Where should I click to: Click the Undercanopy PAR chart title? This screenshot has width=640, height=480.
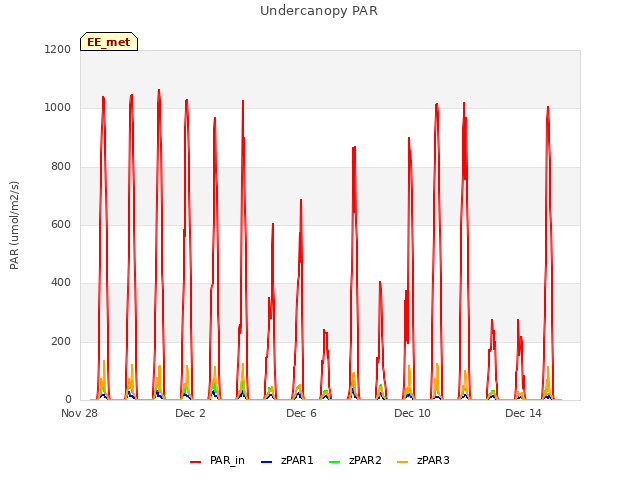pyautogui.click(x=319, y=11)
